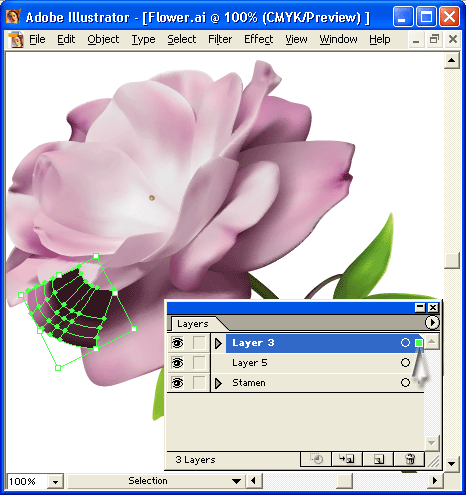Click target circle of Layer 3

(x=405, y=343)
